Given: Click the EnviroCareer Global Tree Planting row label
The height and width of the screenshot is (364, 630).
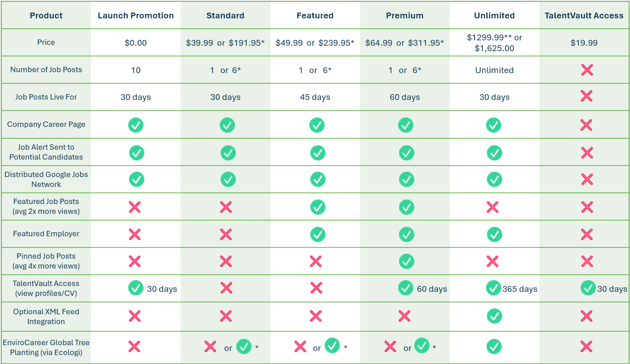Looking at the screenshot, I should tap(46, 347).
